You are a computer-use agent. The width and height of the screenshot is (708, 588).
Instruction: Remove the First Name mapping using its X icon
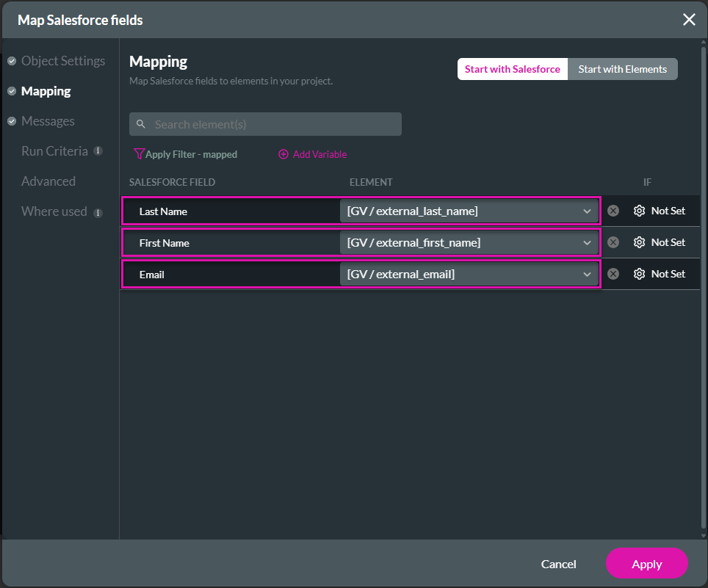pyautogui.click(x=613, y=242)
